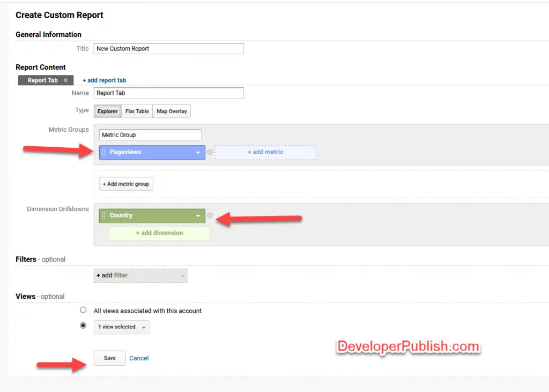
Task: Click the 'Report Content' section heading
Action: 41,67
